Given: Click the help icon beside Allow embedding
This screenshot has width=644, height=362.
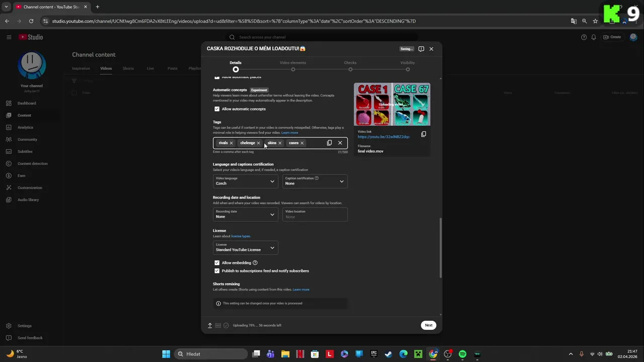Looking at the screenshot, I should (x=255, y=263).
